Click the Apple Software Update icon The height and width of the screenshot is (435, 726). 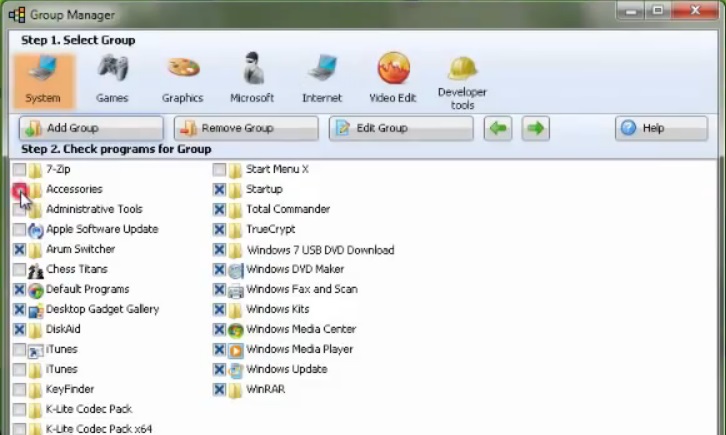[x=36, y=230]
